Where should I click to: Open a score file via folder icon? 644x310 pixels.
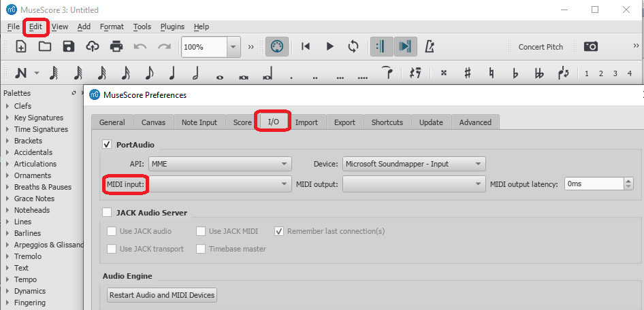point(45,46)
